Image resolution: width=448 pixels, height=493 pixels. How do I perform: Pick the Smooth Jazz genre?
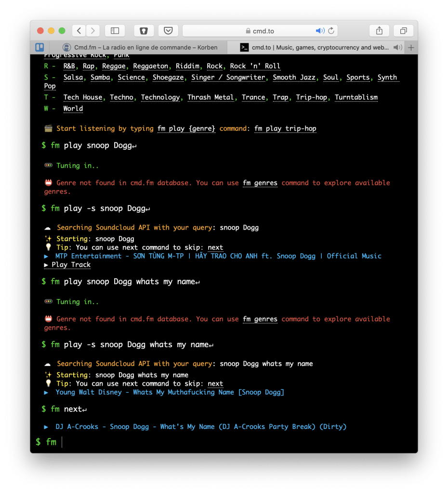pyautogui.click(x=294, y=78)
